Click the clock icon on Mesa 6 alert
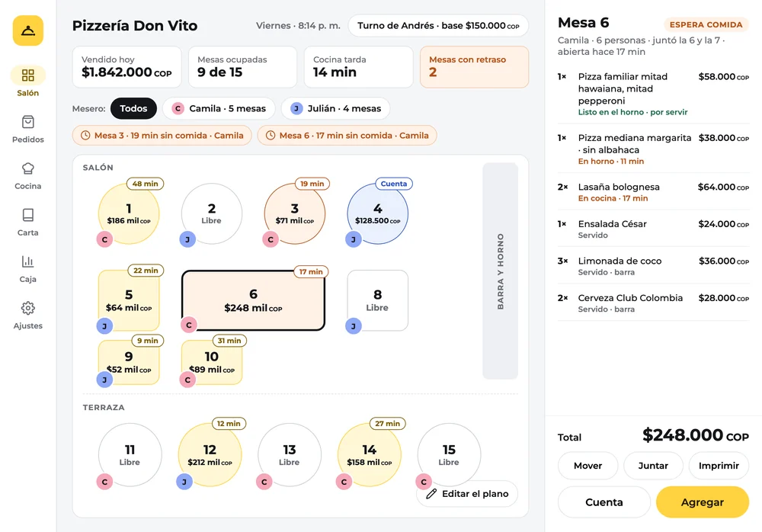This screenshot has width=762, height=532. coord(271,136)
